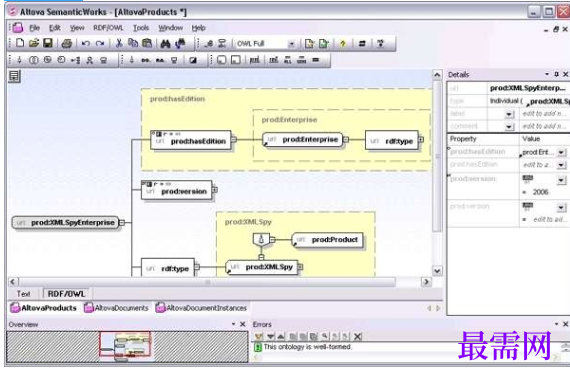Close the Overview panel
This screenshot has width=570, height=377.
[242, 324]
